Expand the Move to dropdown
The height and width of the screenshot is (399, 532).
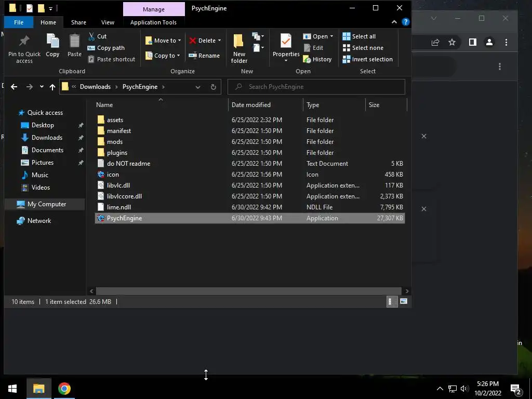[179, 41]
